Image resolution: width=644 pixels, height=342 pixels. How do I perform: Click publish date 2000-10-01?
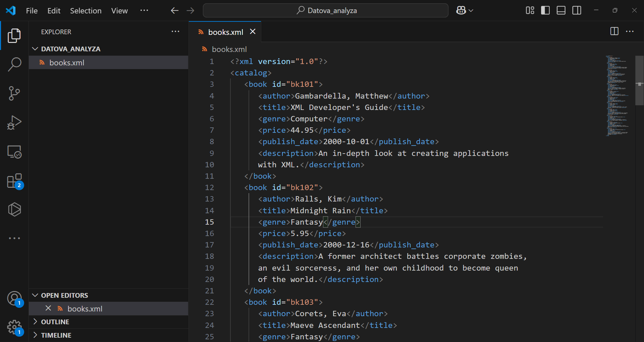pyautogui.click(x=346, y=141)
